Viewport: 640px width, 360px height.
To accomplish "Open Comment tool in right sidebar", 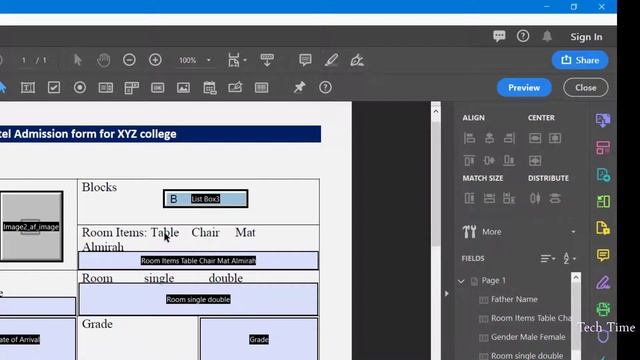I will coord(603,256).
